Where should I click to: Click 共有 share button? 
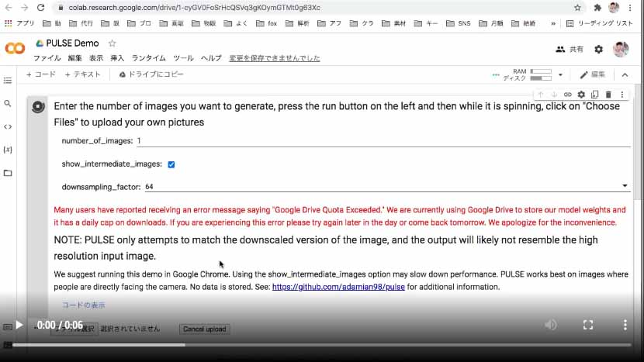pyautogui.click(x=570, y=50)
